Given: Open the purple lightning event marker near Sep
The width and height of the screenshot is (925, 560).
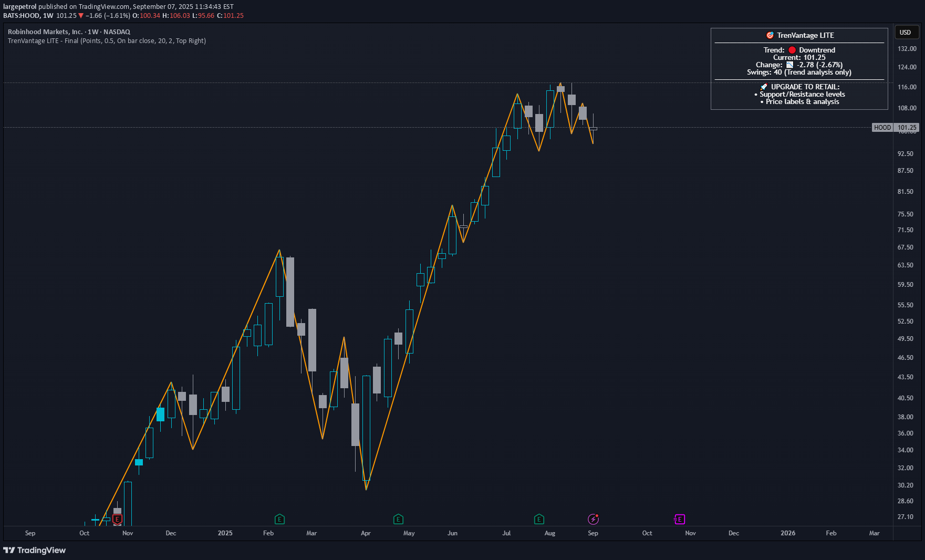Looking at the screenshot, I should click(593, 519).
